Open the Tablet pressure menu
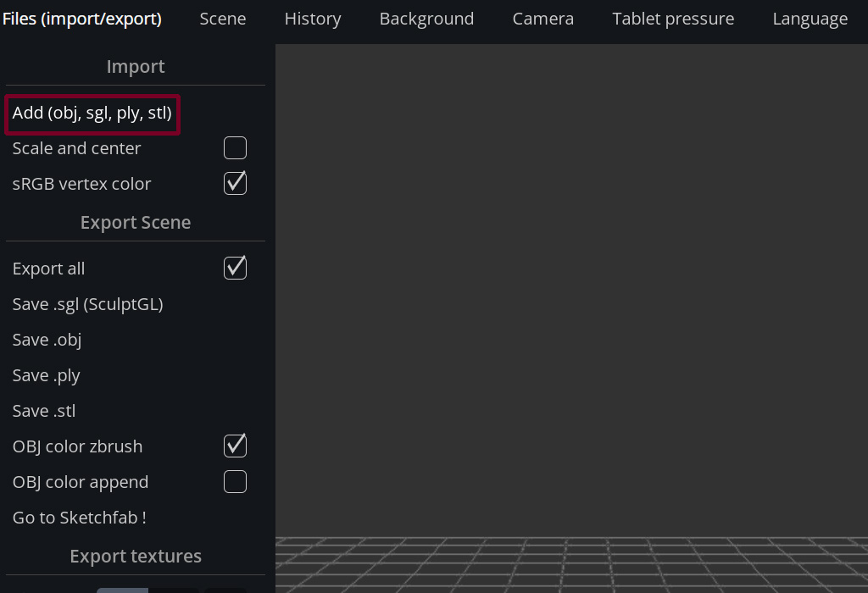This screenshot has height=593, width=868. (x=673, y=19)
